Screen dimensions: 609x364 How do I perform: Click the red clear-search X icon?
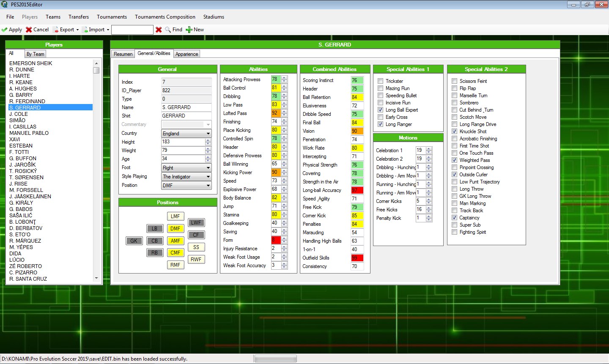click(x=158, y=30)
